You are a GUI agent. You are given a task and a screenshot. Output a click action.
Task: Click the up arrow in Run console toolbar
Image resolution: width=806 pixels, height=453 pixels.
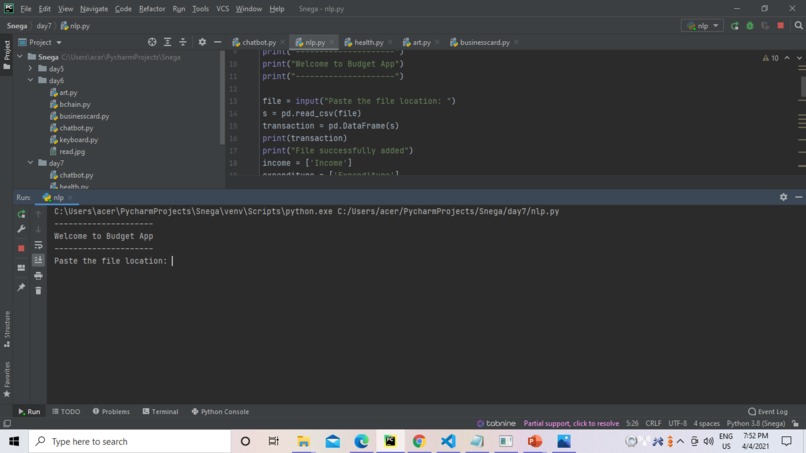[38, 214]
